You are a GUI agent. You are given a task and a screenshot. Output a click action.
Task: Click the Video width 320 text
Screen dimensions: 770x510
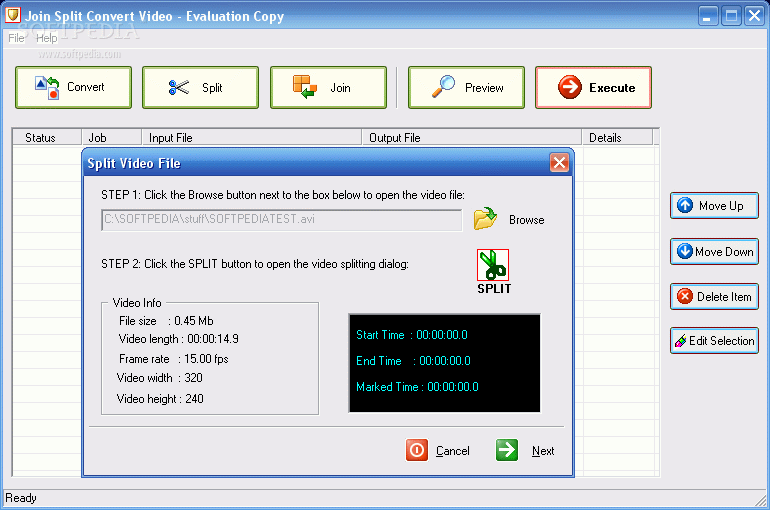[x=160, y=378]
